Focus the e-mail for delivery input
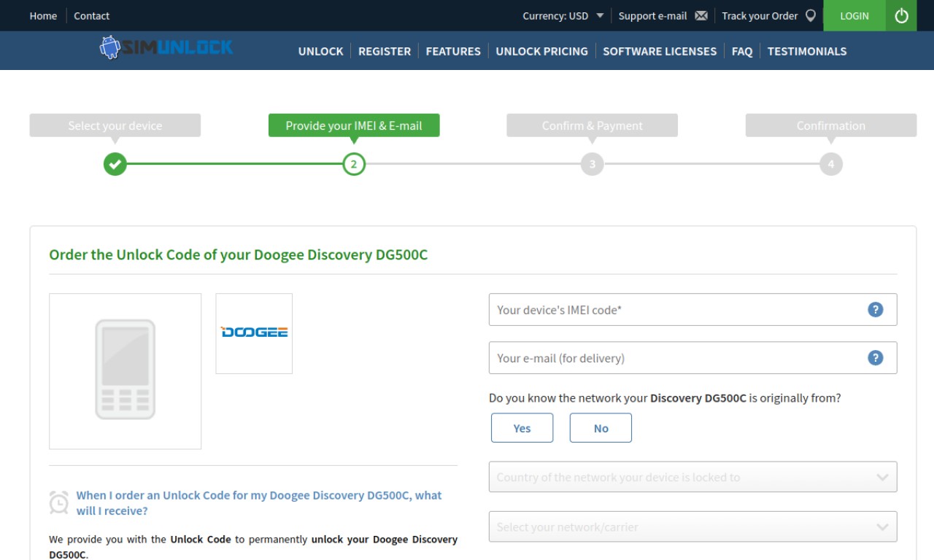The height and width of the screenshot is (560, 934). [693, 358]
